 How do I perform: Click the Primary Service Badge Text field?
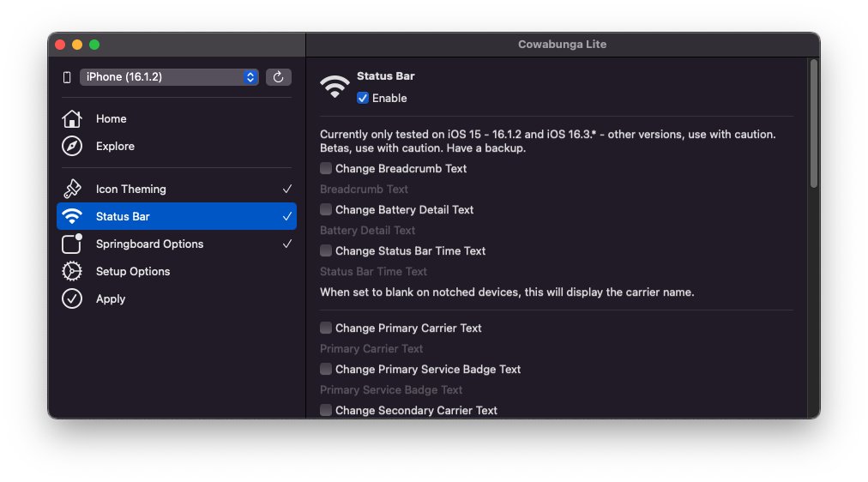557,390
